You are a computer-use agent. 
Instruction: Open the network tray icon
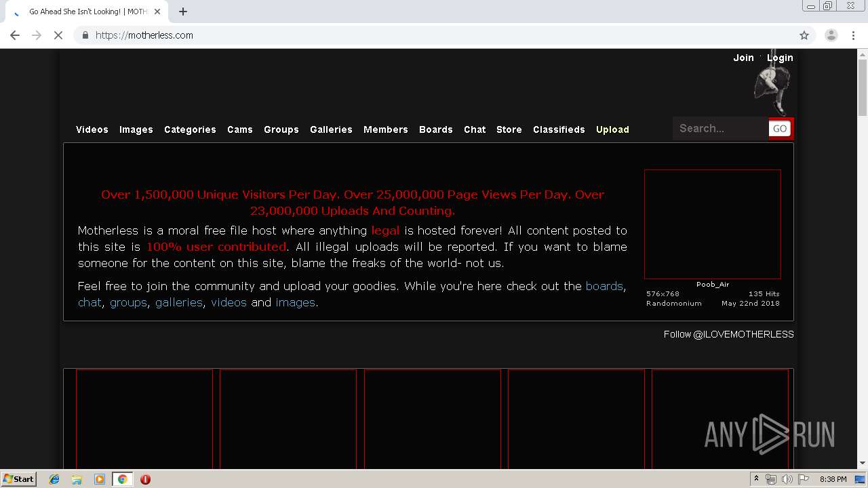tap(771, 479)
